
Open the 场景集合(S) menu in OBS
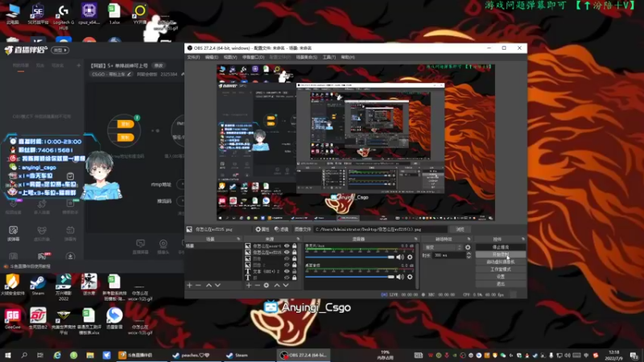307,57
